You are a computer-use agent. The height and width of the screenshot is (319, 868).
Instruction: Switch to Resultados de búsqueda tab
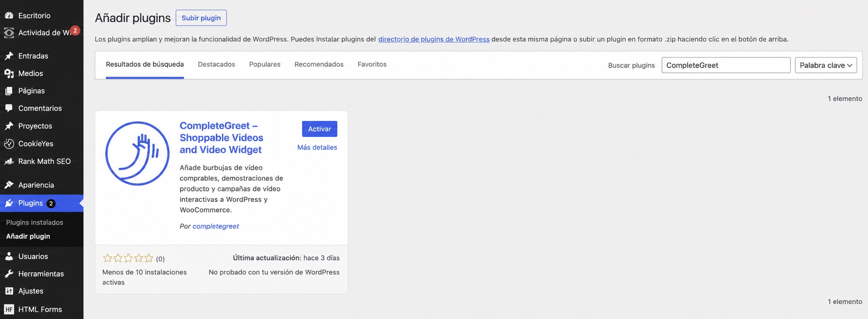coord(145,64)
